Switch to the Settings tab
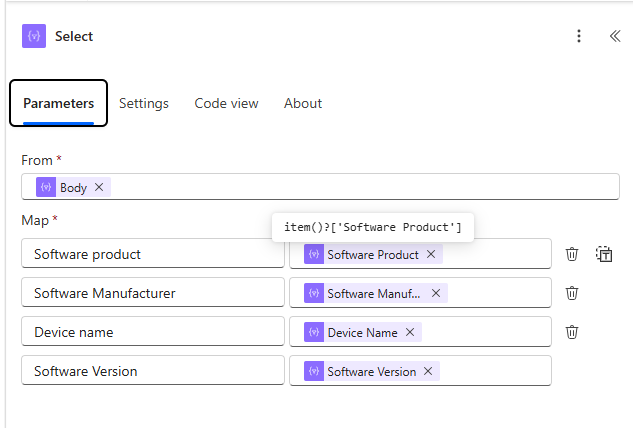This screenshot has width=633, height=428. click(144, 103)
